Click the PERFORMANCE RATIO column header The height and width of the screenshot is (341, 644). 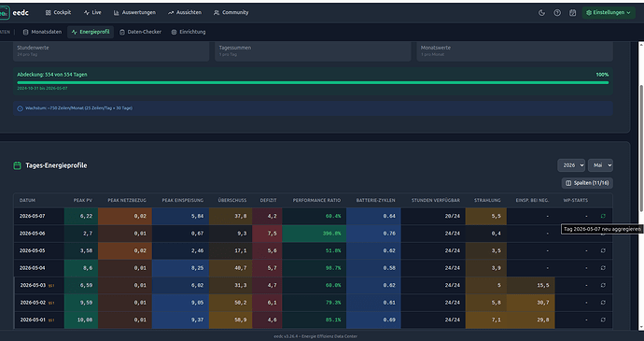[316, 200]
